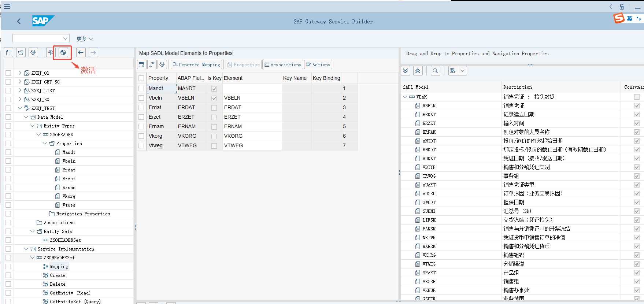This screenshot has width=644, height=304.
Task: Navigate back with left arrow button
Action: 81,52
